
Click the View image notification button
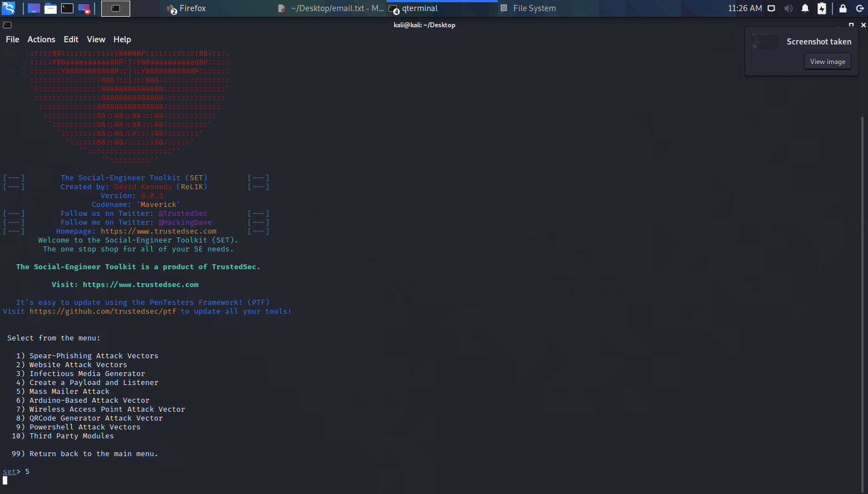coord(827,62)
